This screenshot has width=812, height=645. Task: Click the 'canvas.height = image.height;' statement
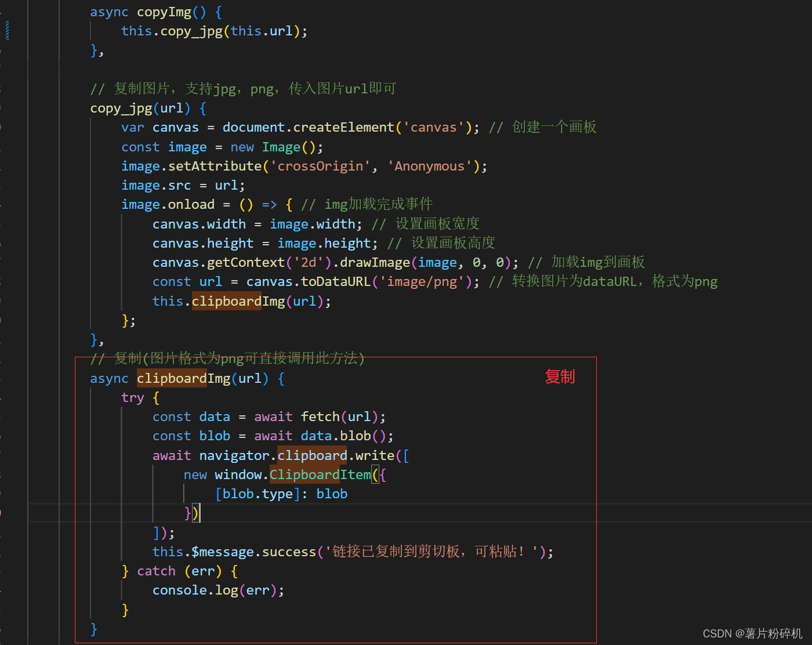coord(265,244)
